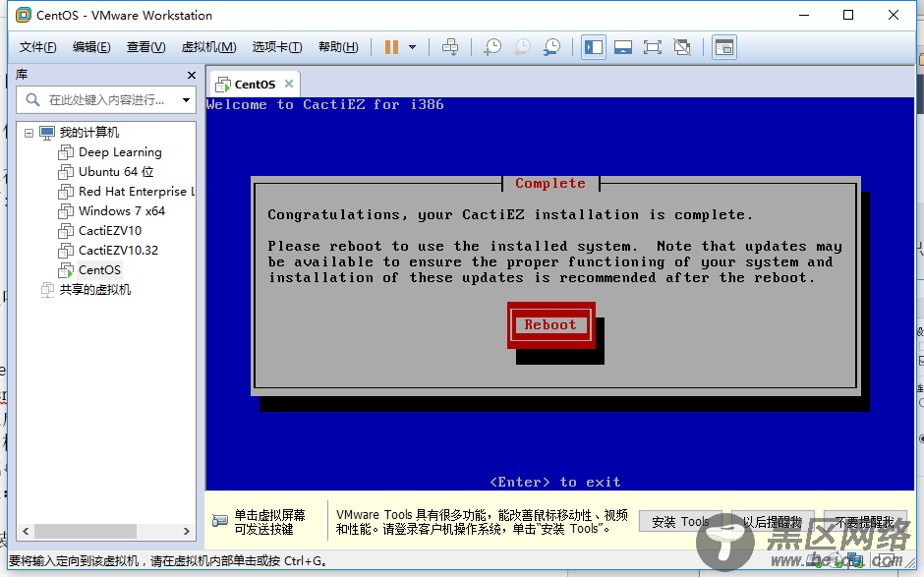Click the Reboot button in installer
The width and height of the screenshot is (924, 577).
(551, 324)
